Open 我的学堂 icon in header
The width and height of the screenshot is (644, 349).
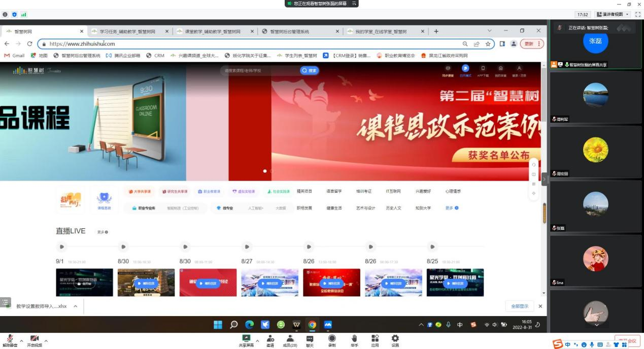[501, 68]
